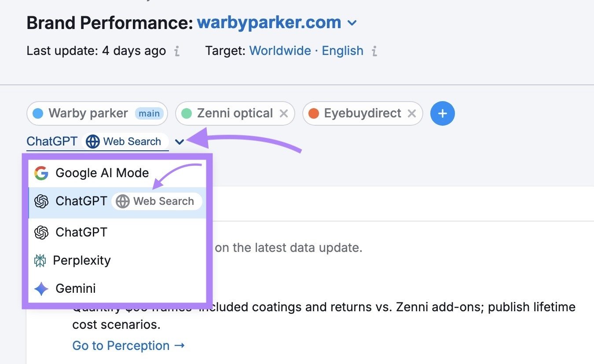
Task: Click the OpenAI logo beside ChatGPT Web Search
Action: tap(42, 201)
